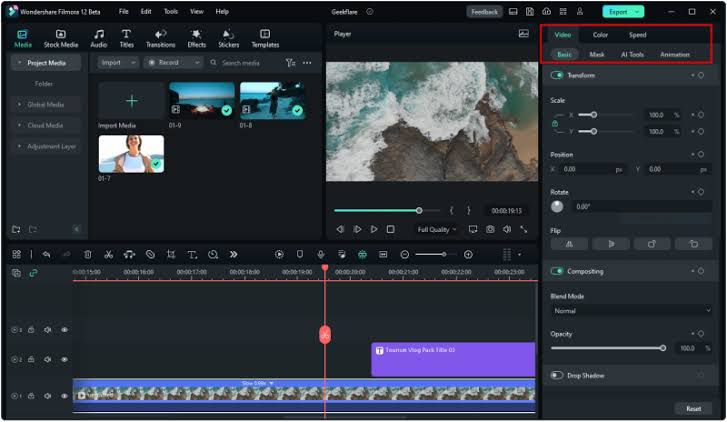Open the Transitions library
The height and width of the screenshot is (422, 727).
pos(160,38)
